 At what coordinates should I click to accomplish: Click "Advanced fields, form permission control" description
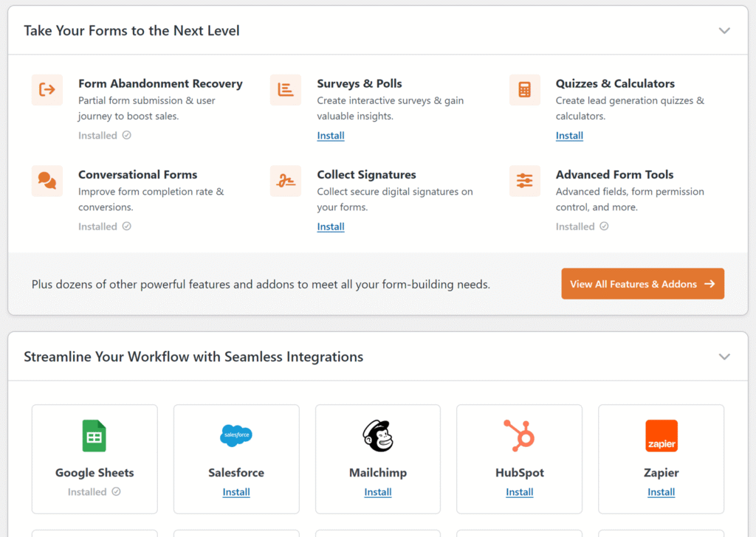[630, 199]
